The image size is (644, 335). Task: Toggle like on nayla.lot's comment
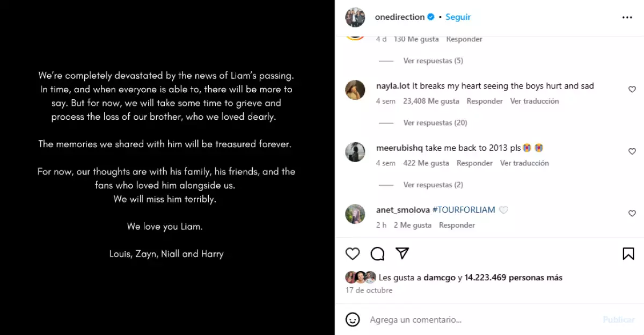coord(632,89)
